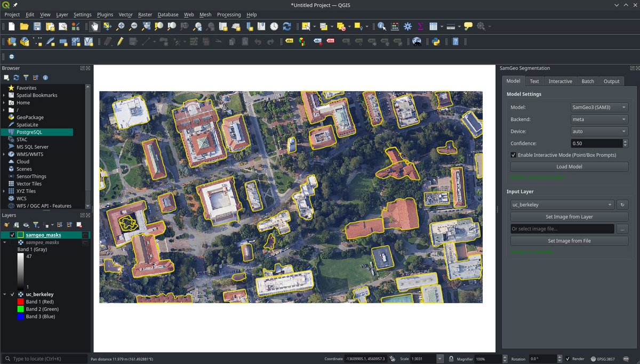Click the Zoom Full extent icon

146,26
